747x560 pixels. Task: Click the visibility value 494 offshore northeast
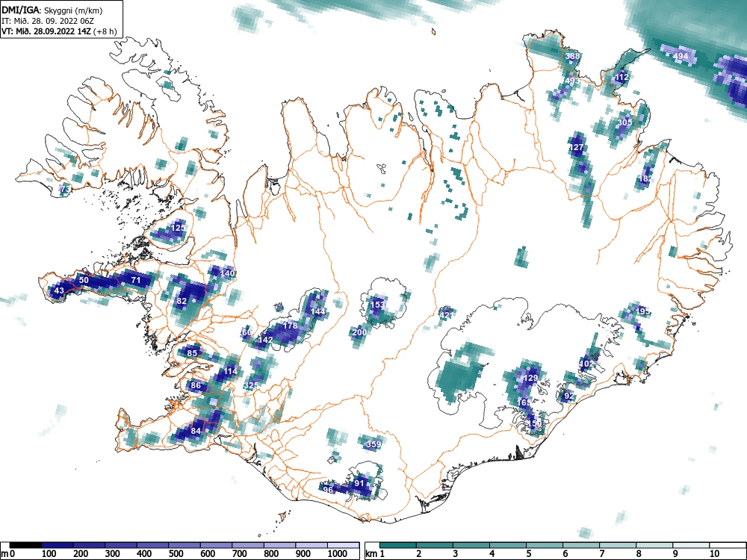pyautogui.click(x=681, y=56)
